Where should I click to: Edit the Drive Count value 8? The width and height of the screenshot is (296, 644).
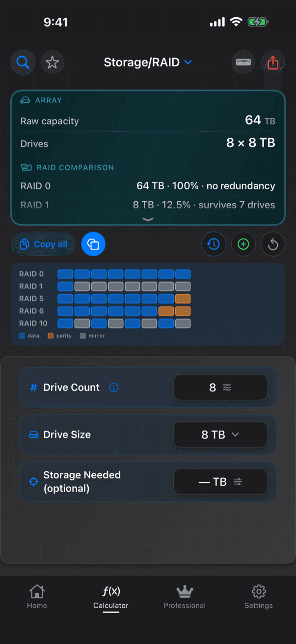(x=220, y=387)
